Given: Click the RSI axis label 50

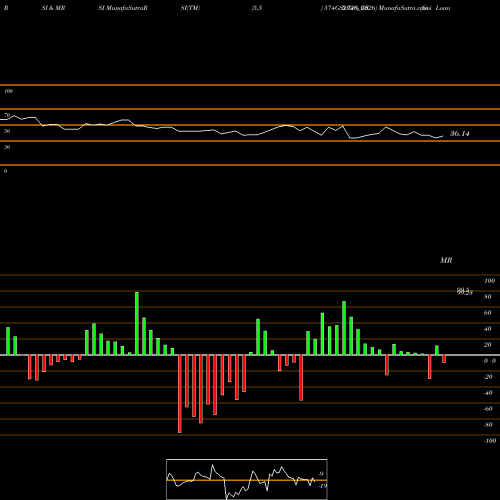Looking at the screenshot, I should click(7, 131).
